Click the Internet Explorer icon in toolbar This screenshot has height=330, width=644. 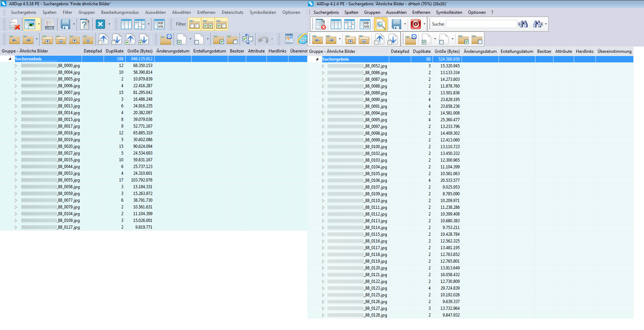(x=303, y=39)
